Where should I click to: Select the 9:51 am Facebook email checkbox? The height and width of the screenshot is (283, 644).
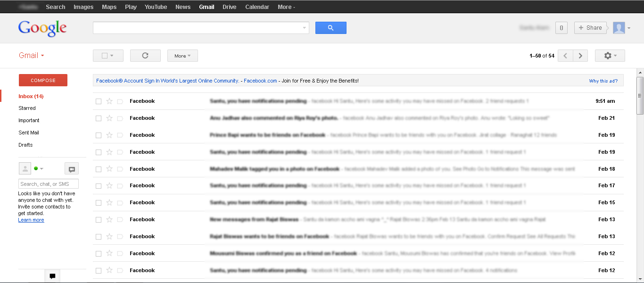point(99,101)
